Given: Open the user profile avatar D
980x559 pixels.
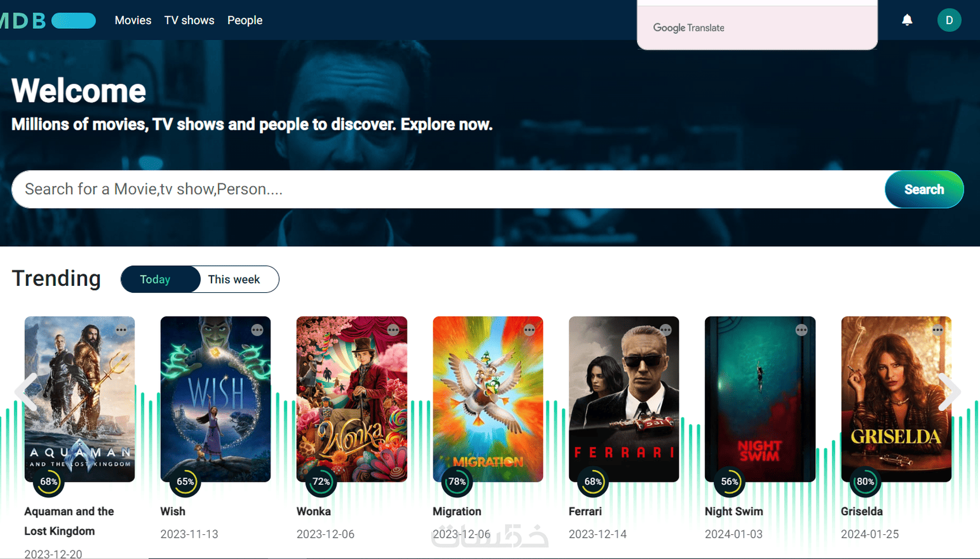Looking at the screenshot, I should point(949,20).
